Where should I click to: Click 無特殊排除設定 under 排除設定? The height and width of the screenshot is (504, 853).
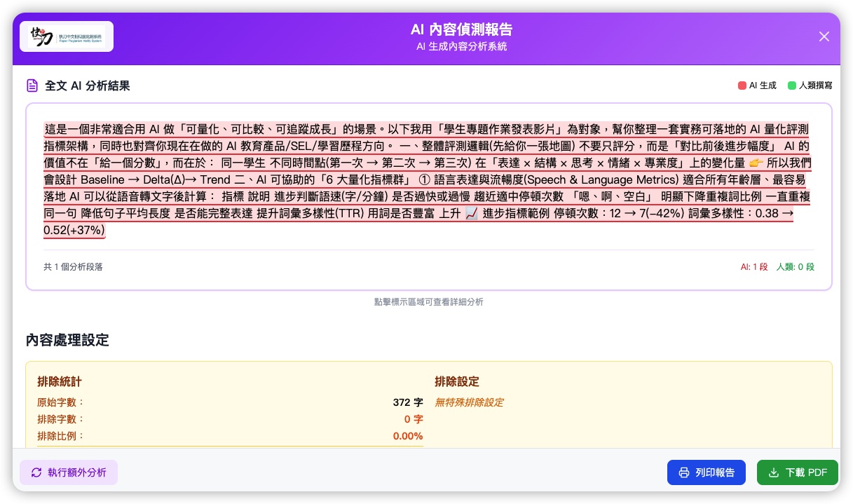click(469, 402)
